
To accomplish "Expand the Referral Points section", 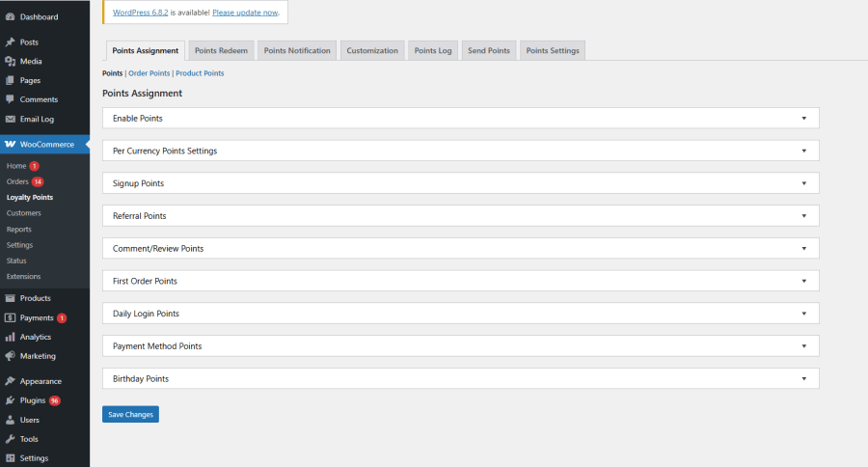I will click(x=803, y=216).
